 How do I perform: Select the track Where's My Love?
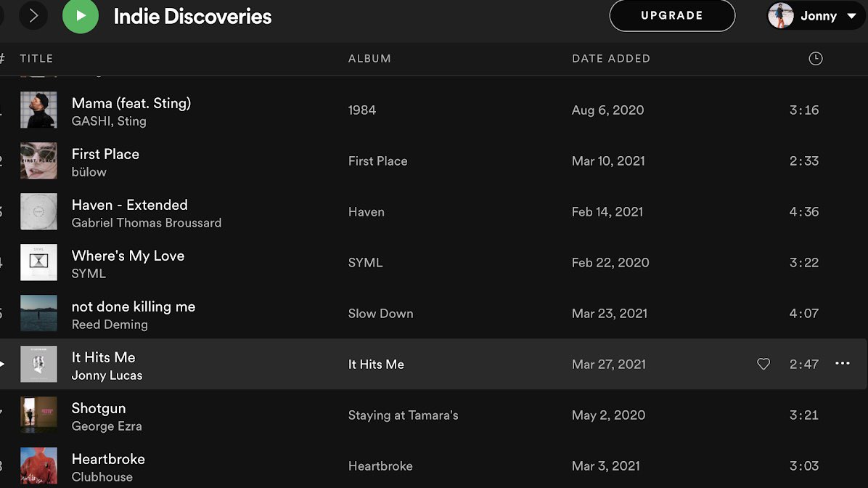pyautogui.click(x=128, y=256)
